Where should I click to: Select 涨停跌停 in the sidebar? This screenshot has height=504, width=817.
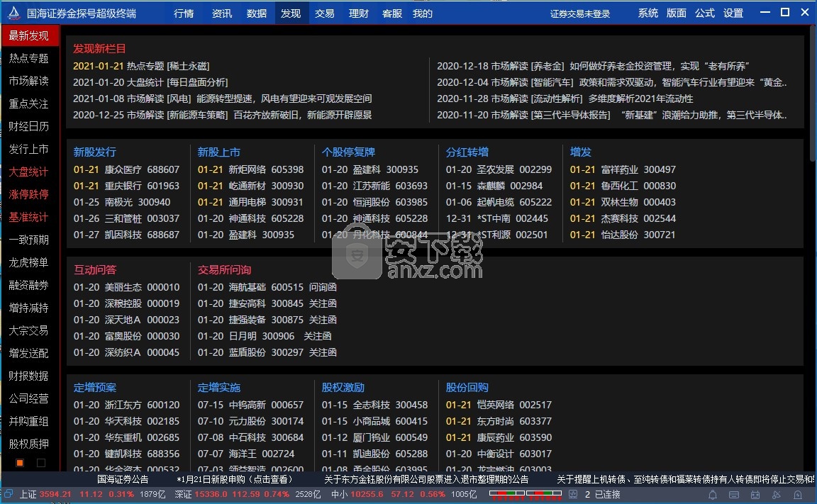29,194
